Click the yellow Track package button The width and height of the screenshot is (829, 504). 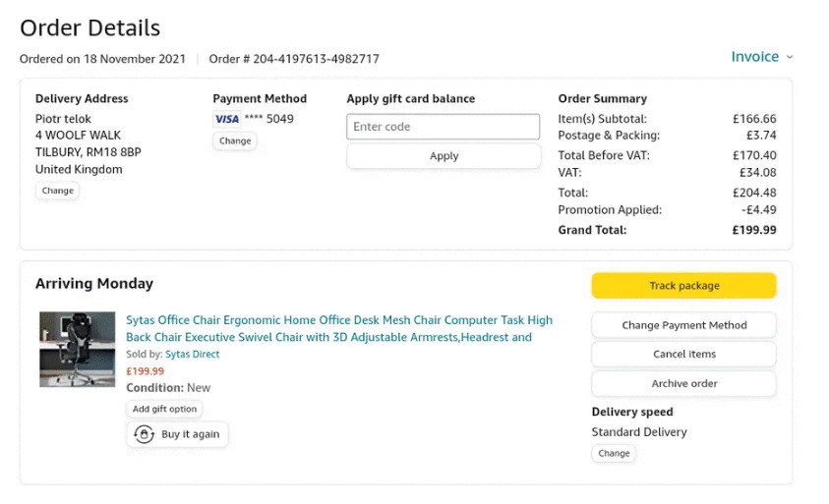tap(683, 286)
